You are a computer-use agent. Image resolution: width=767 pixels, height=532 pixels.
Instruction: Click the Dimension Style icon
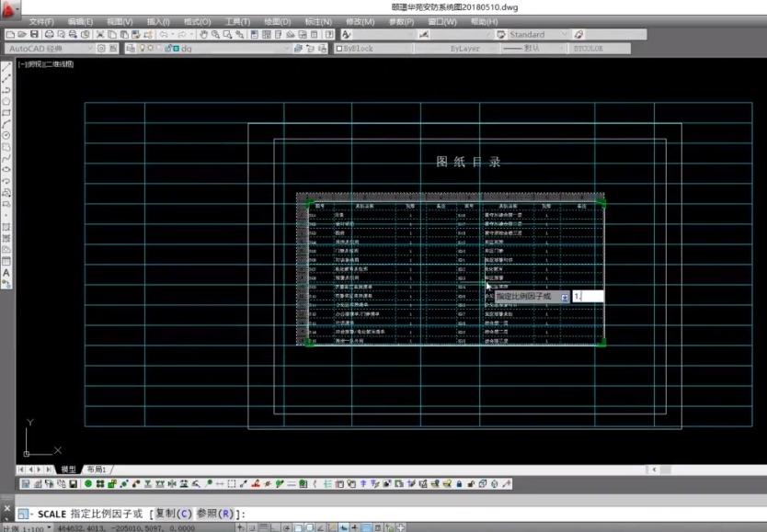(424, 34)
